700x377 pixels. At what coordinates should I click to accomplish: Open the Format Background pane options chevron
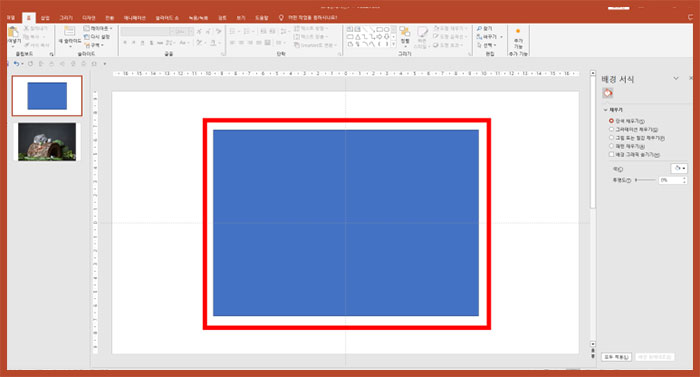(x=676, y=78)
